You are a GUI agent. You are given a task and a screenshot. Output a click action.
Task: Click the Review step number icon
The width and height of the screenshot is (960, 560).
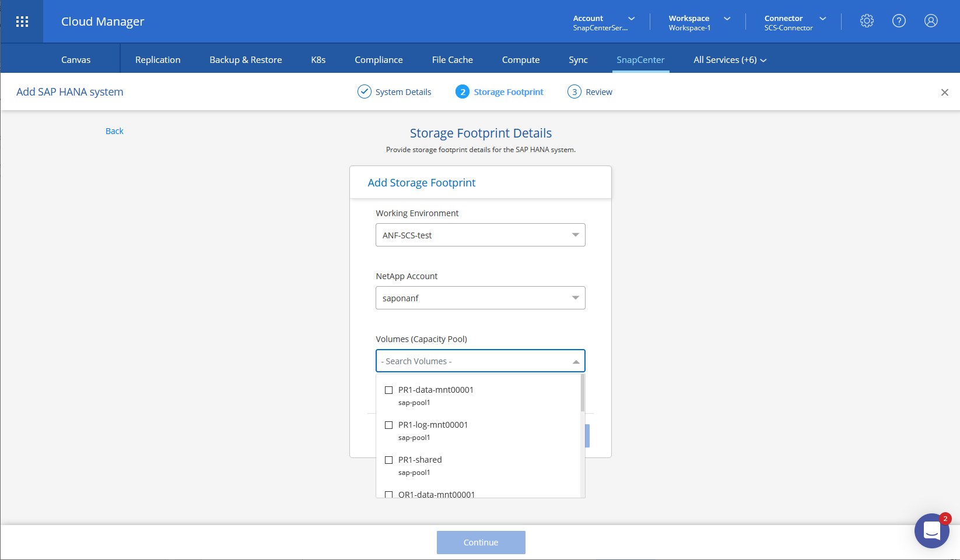click(574, 92)
